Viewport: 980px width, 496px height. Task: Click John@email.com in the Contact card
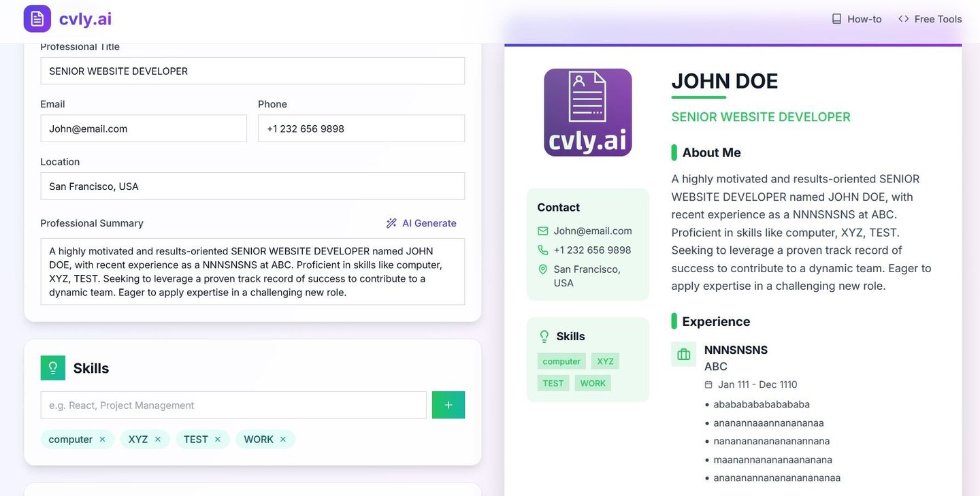[593, 231]
